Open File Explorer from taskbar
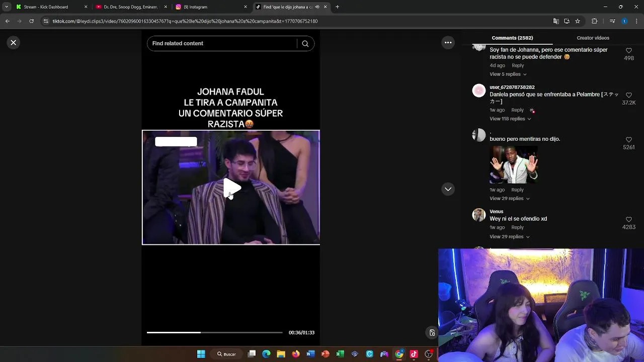 pos(281,354)
